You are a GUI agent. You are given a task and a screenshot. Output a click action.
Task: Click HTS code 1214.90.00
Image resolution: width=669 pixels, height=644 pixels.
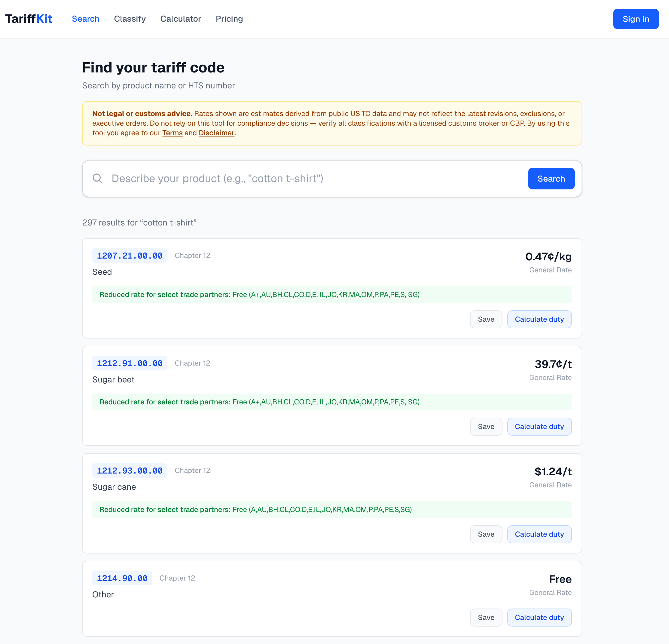click(122, 578)
